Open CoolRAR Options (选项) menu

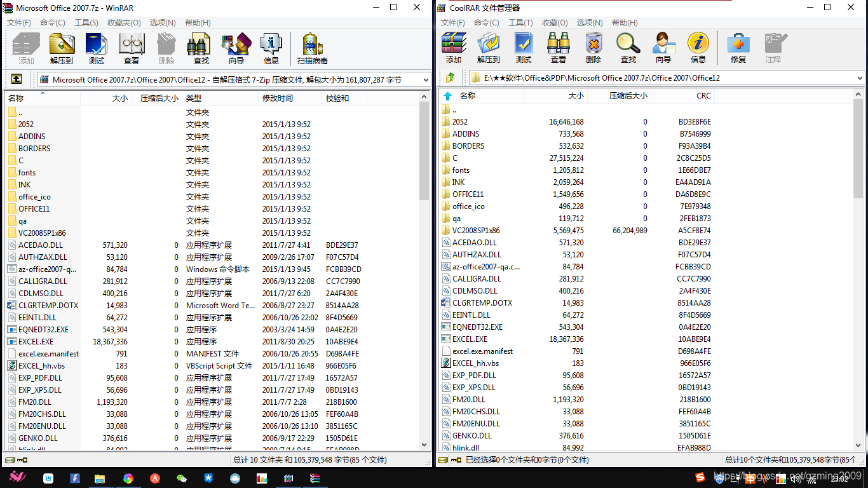tap(589, 22)
